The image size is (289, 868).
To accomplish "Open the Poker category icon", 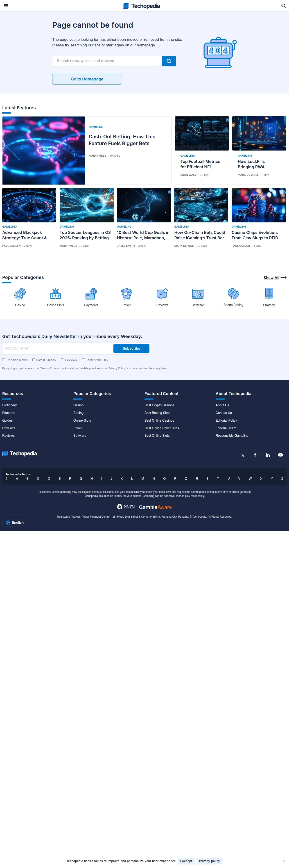I will click(127, 294).
